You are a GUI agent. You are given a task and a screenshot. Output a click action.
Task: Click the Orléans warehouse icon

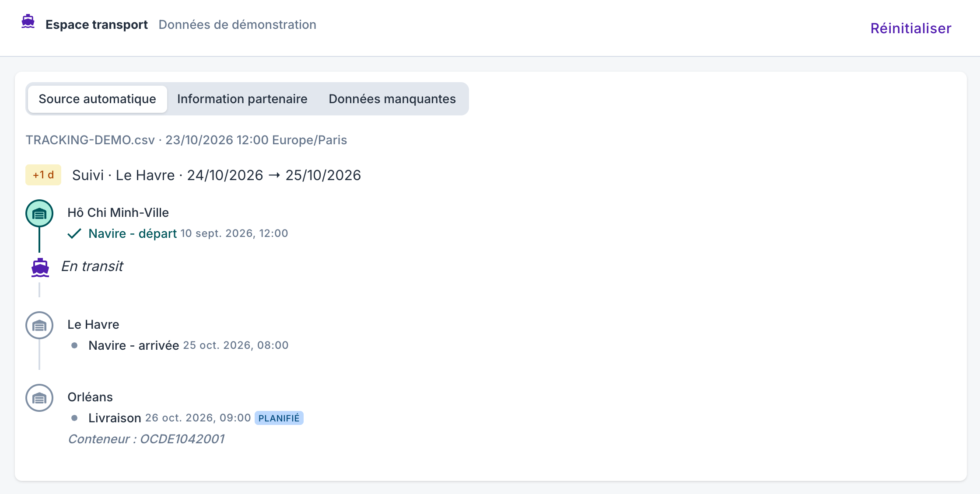pos(39,398)
